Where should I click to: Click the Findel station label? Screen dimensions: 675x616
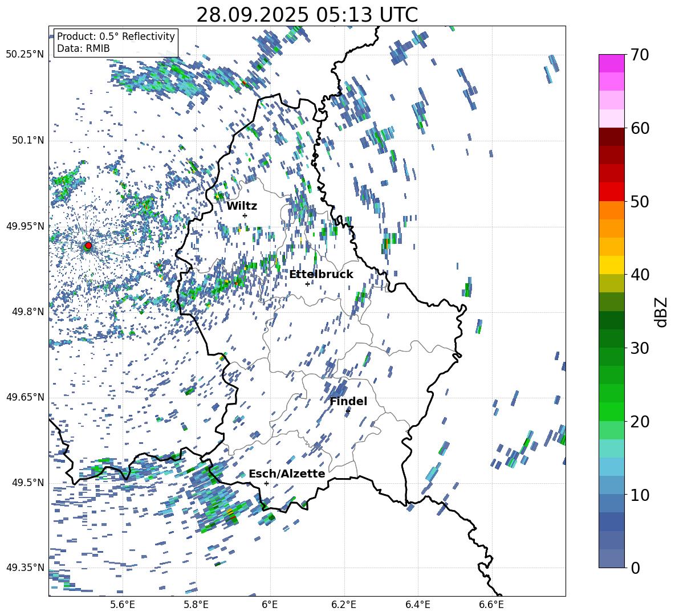pyautogui.click(x=348, y=401)
